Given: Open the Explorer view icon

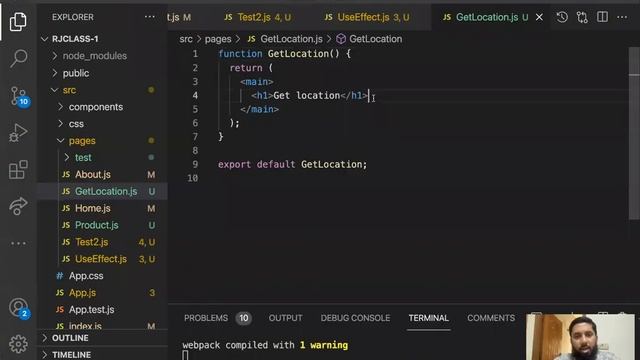Looking at the screenshot, I should pyautogui.click(x=18, y=21).
